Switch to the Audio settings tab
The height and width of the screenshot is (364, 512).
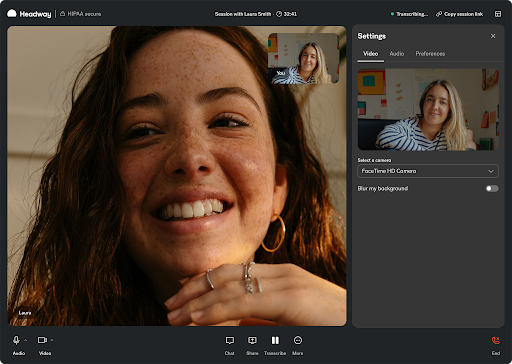click(x=397, y=54)
